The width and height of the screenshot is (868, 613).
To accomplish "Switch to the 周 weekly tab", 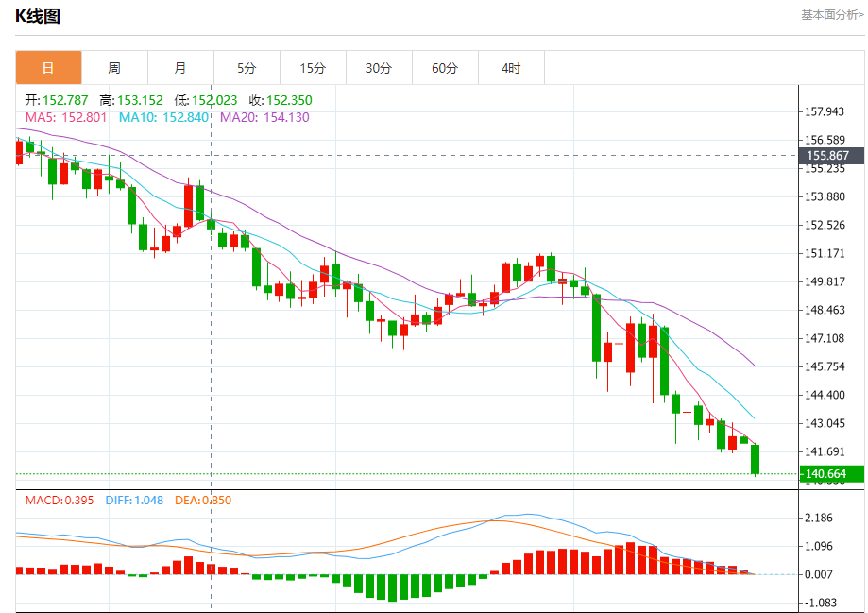I will point(114,68).
